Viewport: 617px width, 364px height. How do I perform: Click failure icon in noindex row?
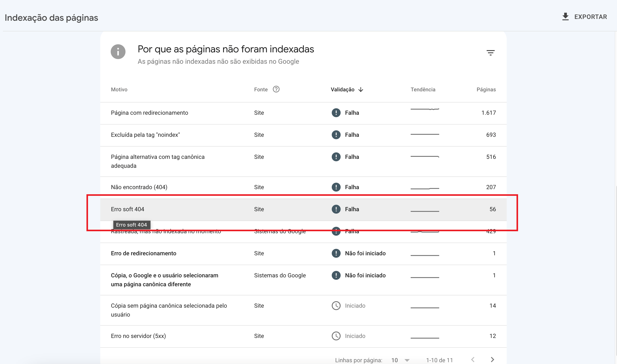click(336, 135)
